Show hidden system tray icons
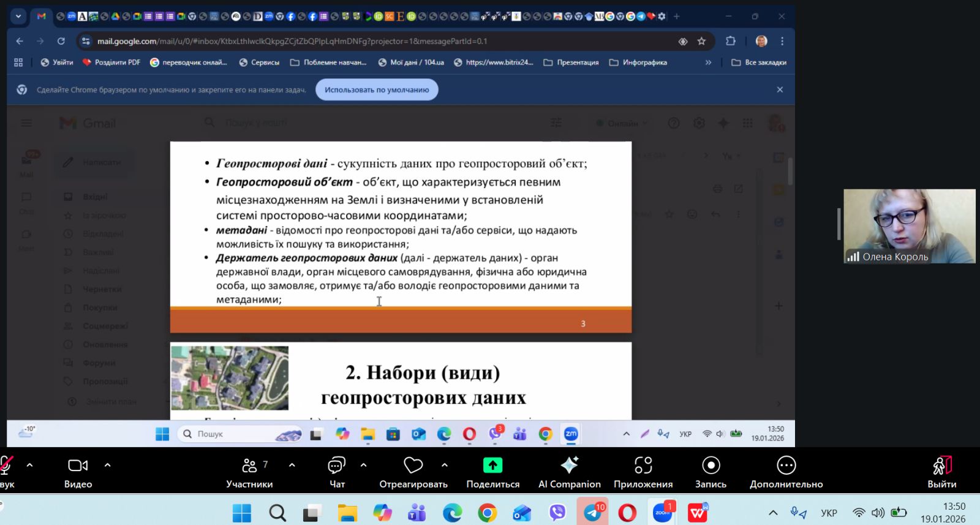980x525 pixels. coord(773,513)
